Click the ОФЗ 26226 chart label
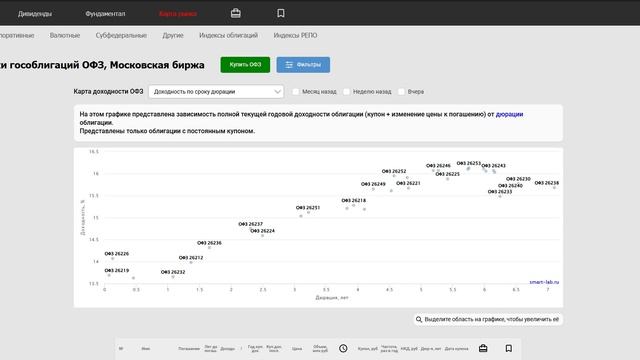640x360 pixels. tap(117, 253)
